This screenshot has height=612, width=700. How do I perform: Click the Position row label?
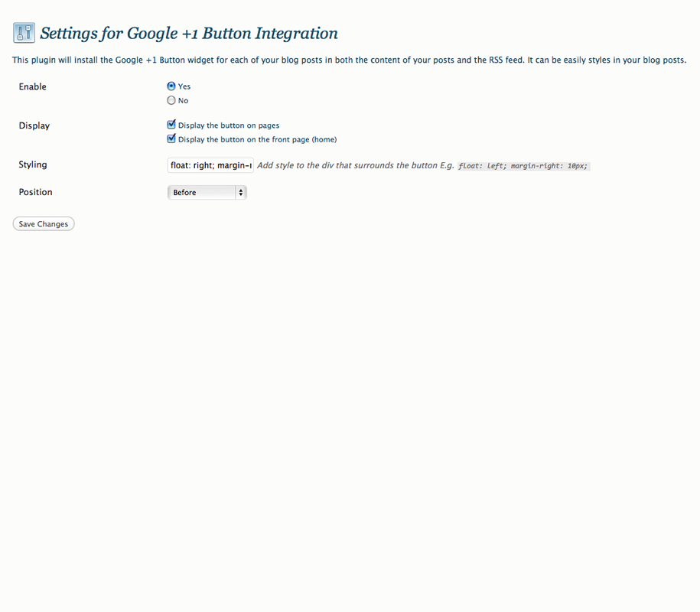point(35,192)
